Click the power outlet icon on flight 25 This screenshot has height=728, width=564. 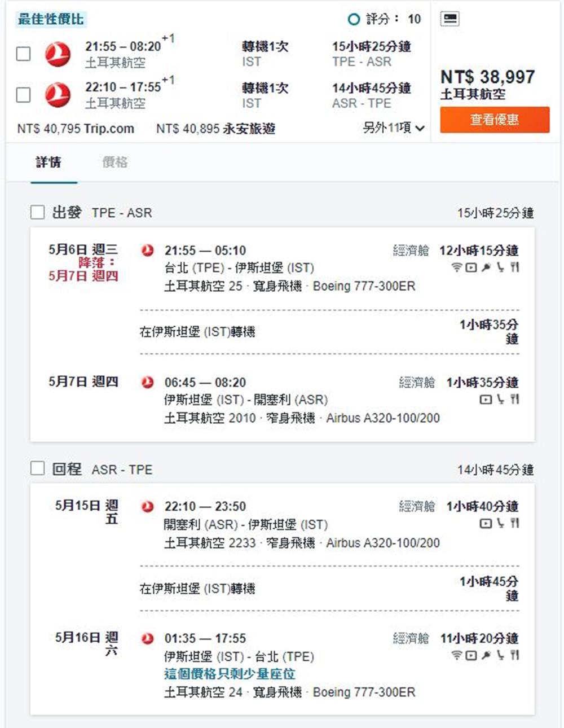486,267
